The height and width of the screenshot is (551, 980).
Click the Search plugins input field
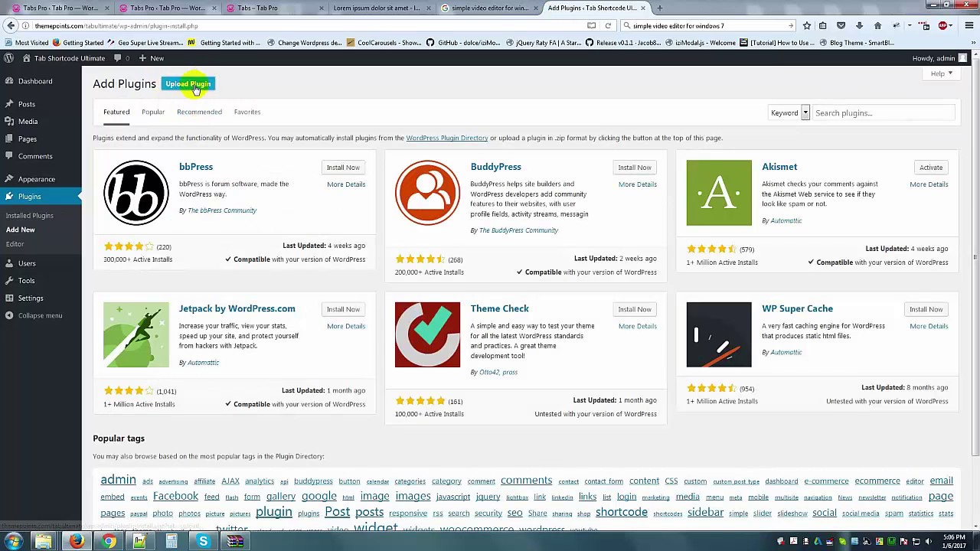pos(884,113)
